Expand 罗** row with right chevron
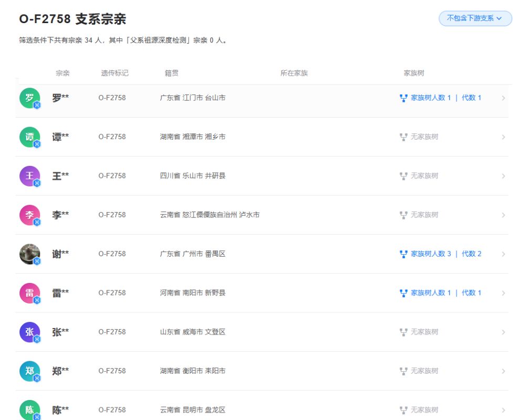This screenshot has height=420, width=520. pyautogui.click(x=503, y=98)
